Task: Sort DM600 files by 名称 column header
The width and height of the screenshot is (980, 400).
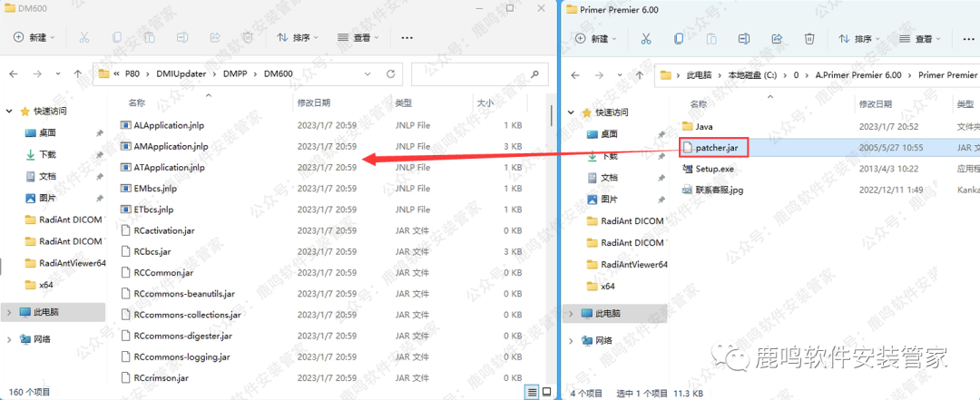Action: click(137, 102)
